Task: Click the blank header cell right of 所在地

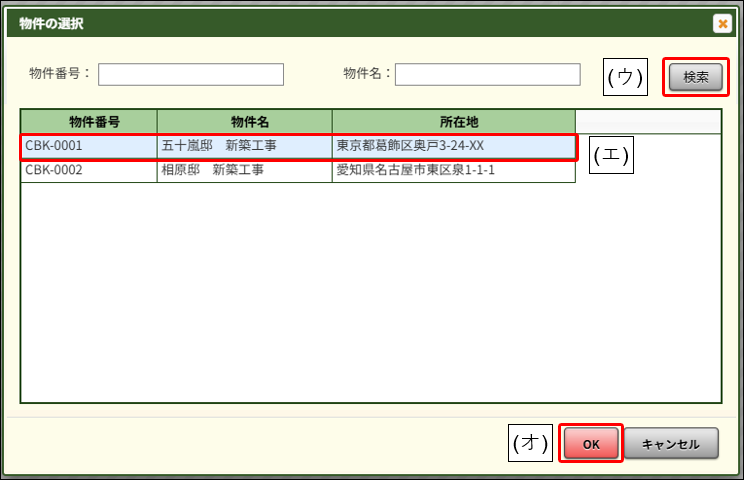Action: 648,121
